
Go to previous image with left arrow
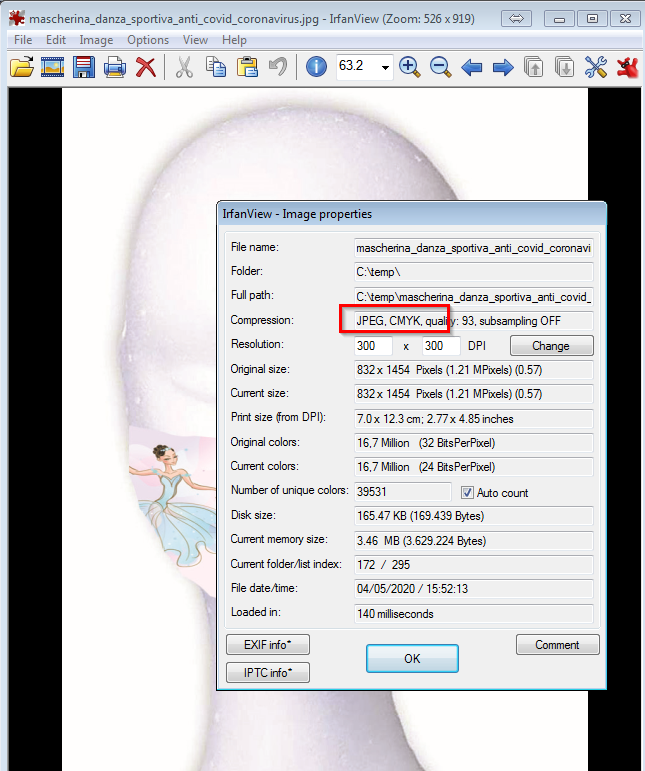point(471,67)
